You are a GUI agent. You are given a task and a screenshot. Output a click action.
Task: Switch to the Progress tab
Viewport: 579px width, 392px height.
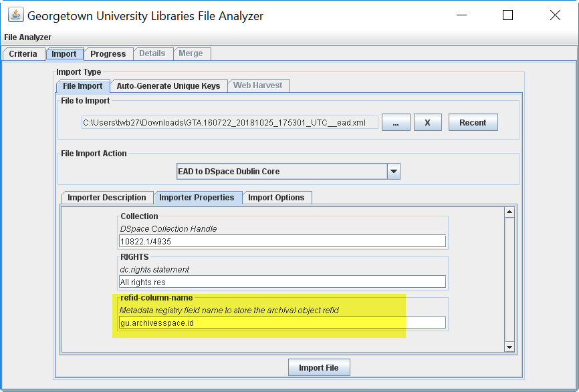(x=108, y=53)
